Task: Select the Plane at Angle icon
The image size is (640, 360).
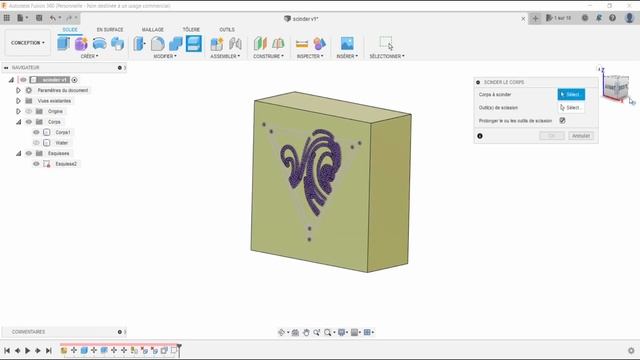Action: 278,43
